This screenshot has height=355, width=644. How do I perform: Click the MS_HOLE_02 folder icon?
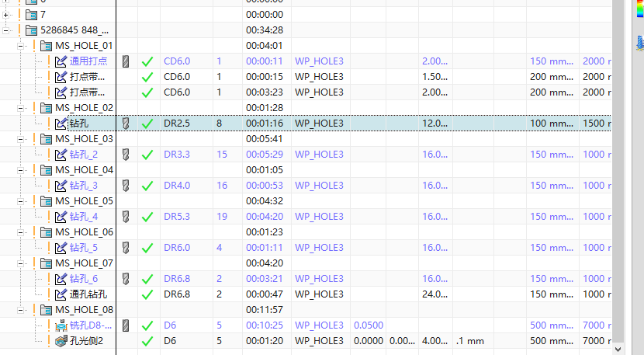tap(46, 108)
